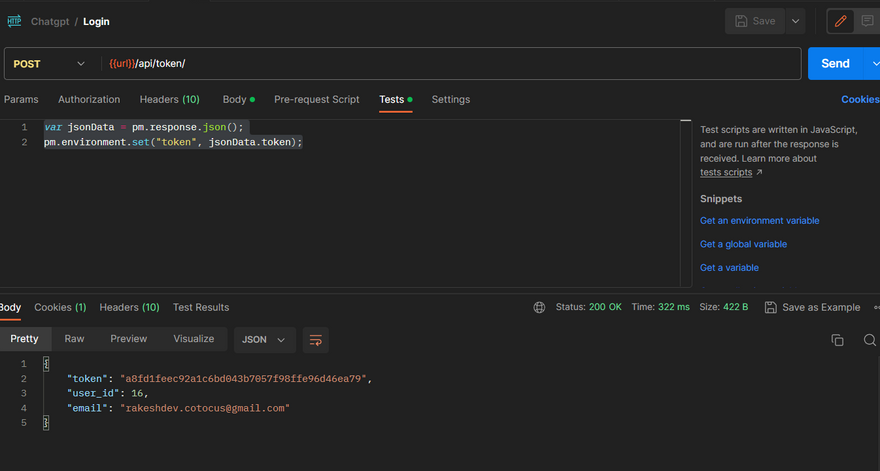The width and height of the screenshot is (880, 471).
Task: Click the request URL input field
Action: point(450,64)
